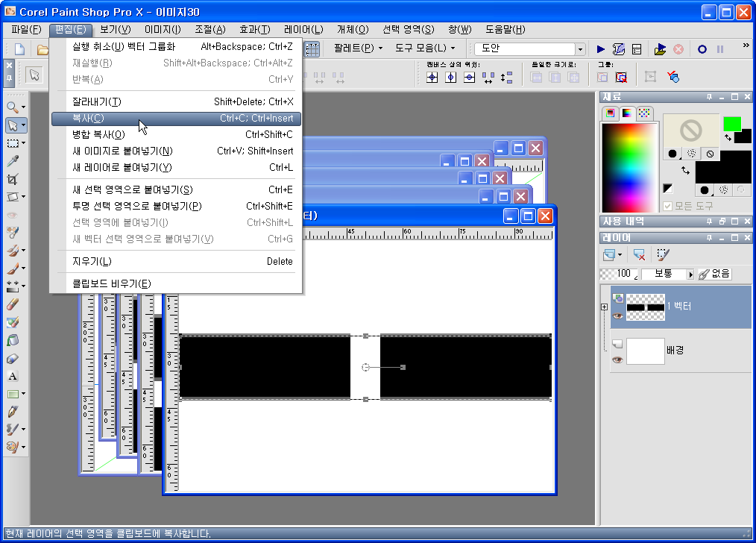
Task: Click the New file toolbar icon
Action: [x=20, y=49]
